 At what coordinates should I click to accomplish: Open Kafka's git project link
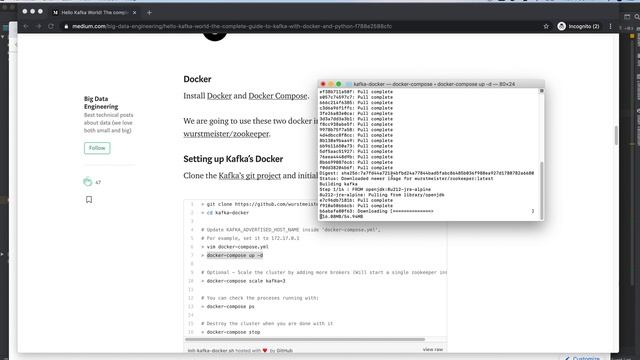click(250, 176)
